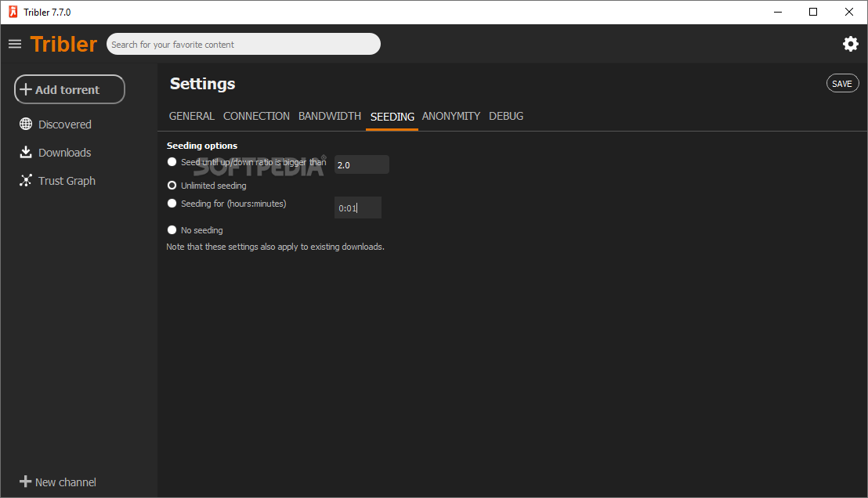Screen dimensions: 868x498
Task: Minimize the Tribler window
Action: (778, 12)
